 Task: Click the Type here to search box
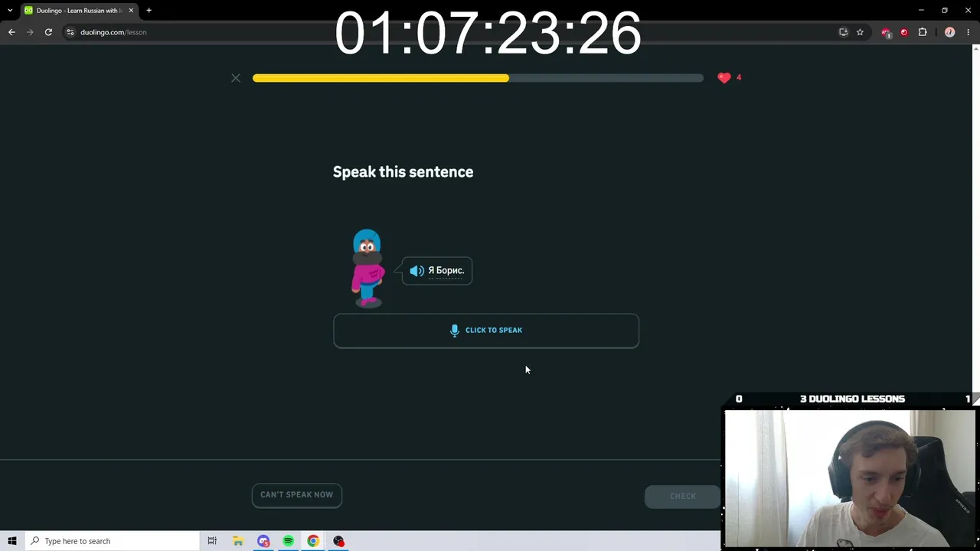[x=112, y=541]
